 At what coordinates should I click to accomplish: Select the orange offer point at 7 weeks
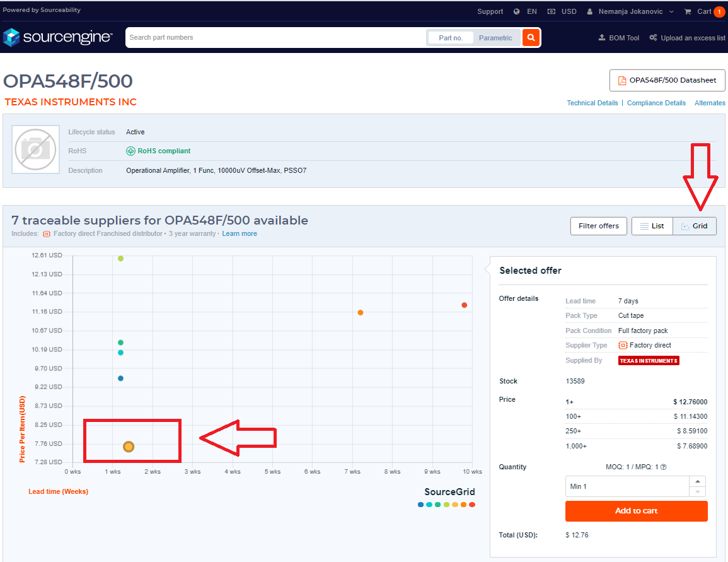[361, 313]
